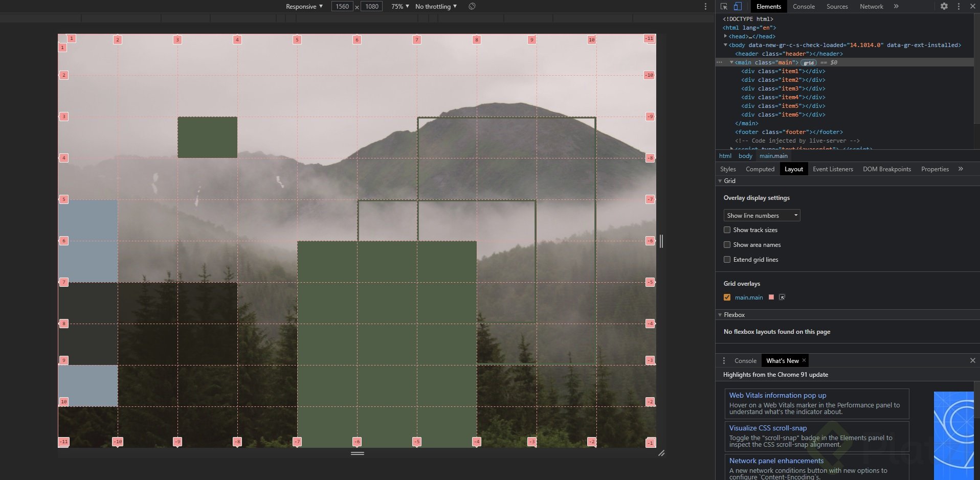Change the main.main grid overlay color swatch
This screenshot has width=980, height=480.
point(771,297)
